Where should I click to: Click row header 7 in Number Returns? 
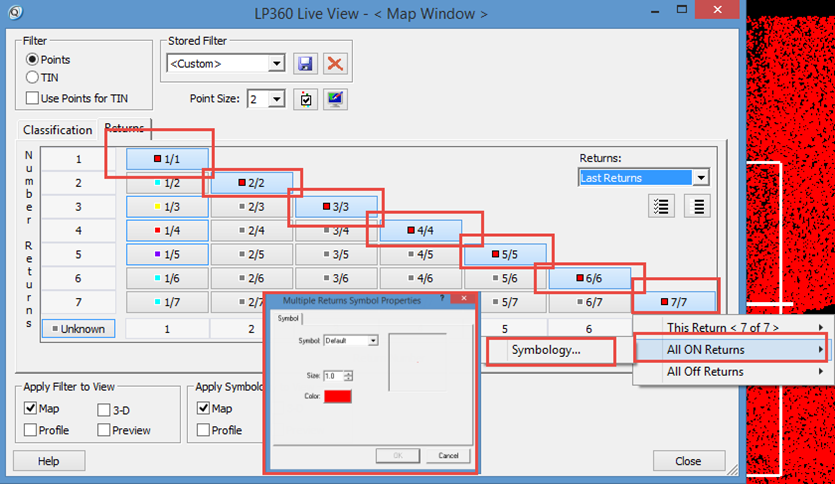(78, 302)
